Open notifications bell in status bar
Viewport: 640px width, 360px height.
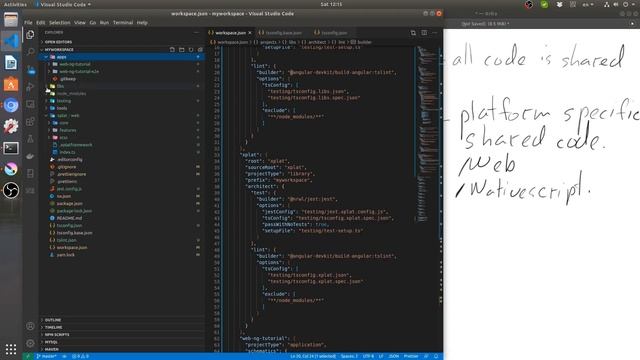coord(436,356)
